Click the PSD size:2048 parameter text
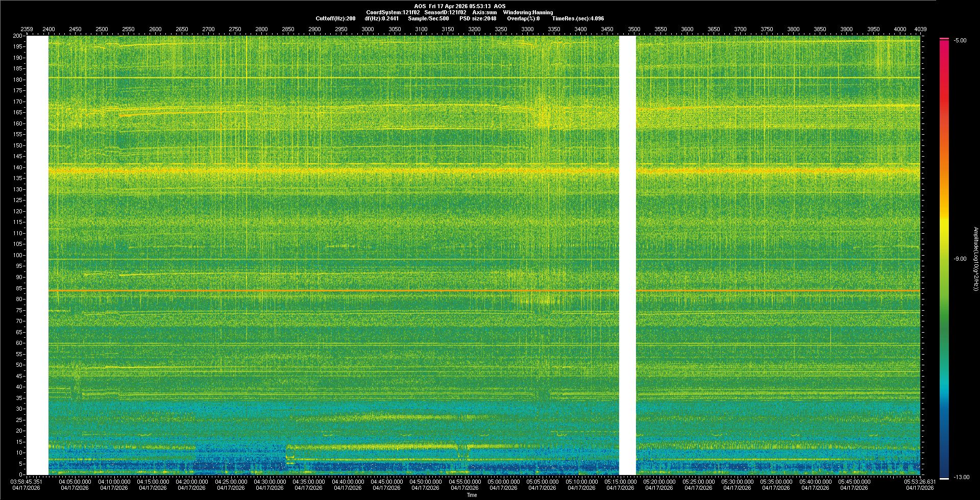980x500 pixels. [x=478, y=19]
